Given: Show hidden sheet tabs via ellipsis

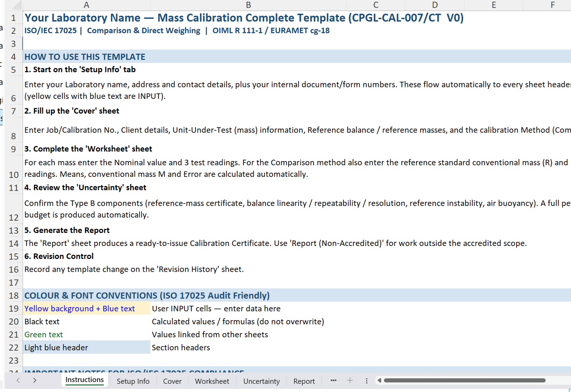Looking at the screenshot, I should point(333,381).
